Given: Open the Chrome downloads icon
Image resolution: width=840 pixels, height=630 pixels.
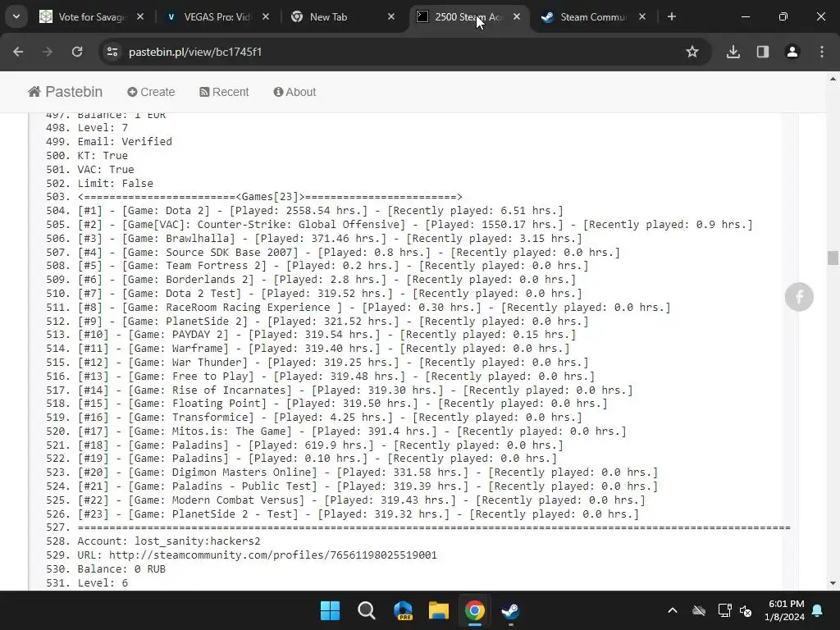Looking at the screenshot, I should [733, 52].
